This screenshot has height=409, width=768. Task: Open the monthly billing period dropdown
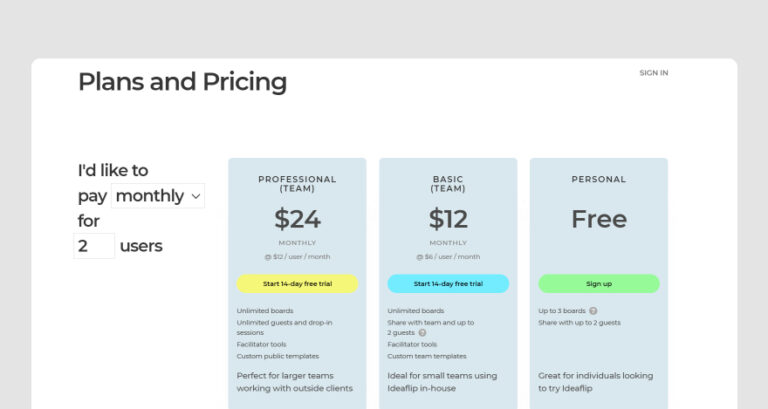pyautogui.click(x=159, y=196)
